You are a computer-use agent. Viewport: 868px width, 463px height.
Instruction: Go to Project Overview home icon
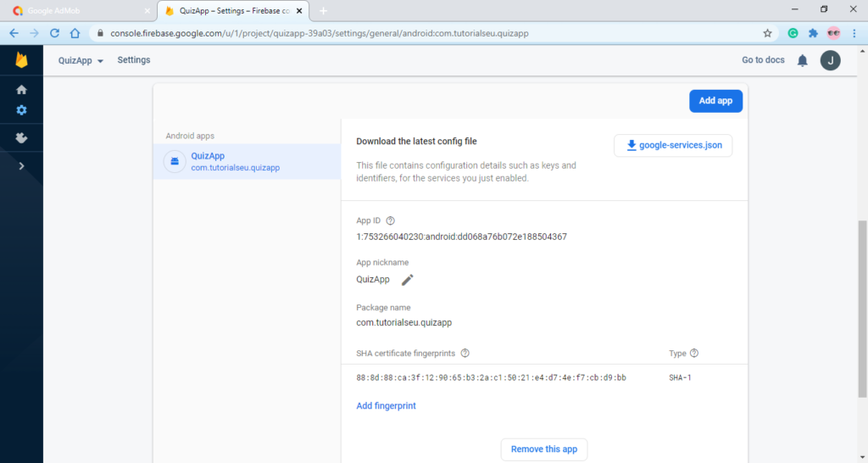click(21, 89)
